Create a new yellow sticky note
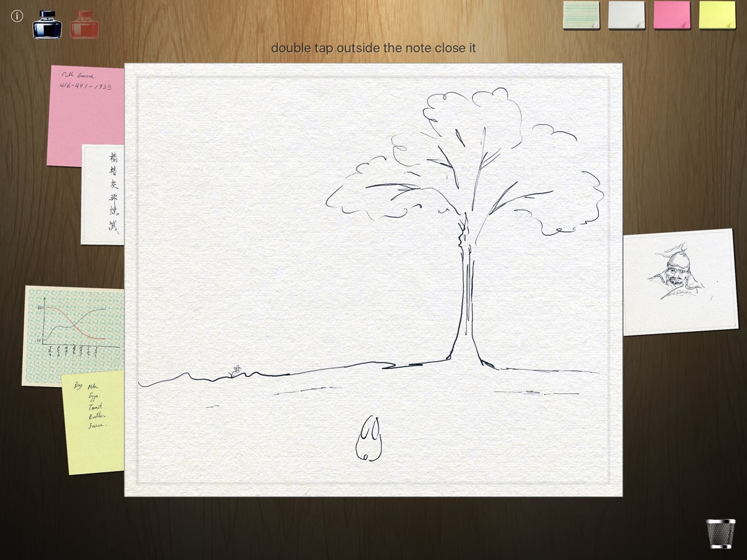The image size is (747, 560). tap(717, 15)
